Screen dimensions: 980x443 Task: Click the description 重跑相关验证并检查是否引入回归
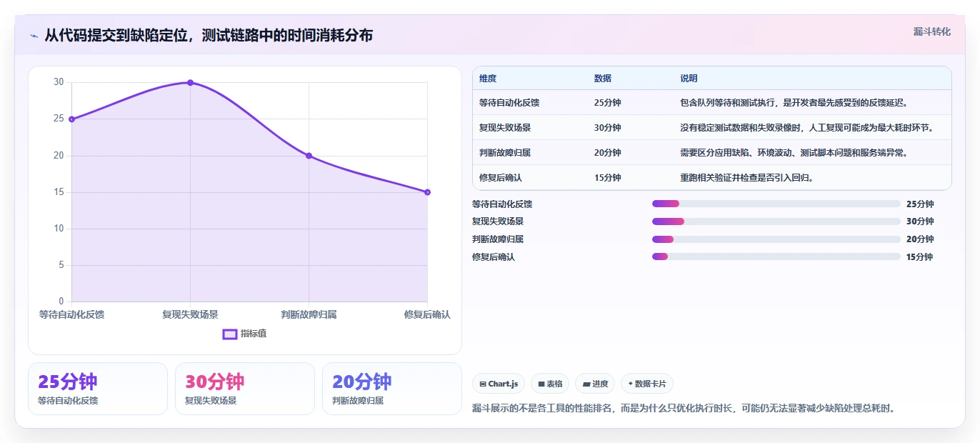tap(747, 178)
